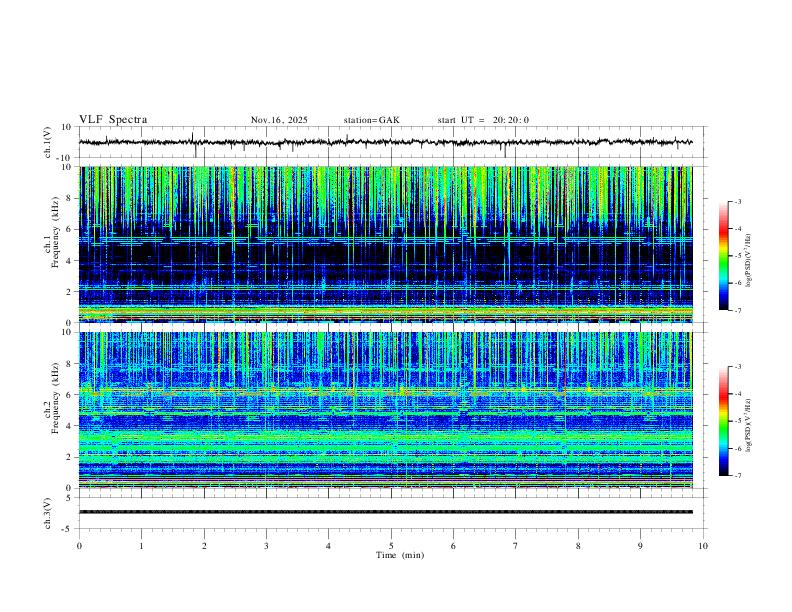
Task: Click inside the ch.1 spectrogram panel
Action: pos(386,244)
